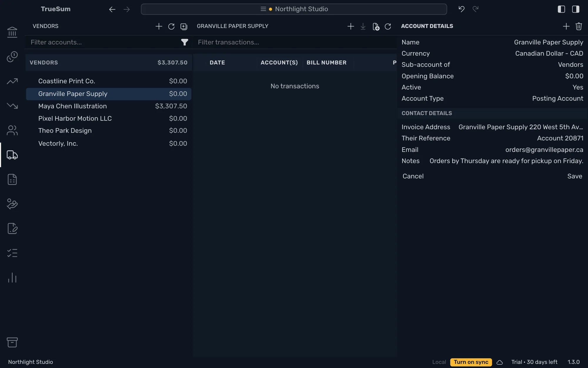This screenshot has height=368, width=588.
Task: Toggle the left sidebar panel
Action: click(x=561, y=9)
